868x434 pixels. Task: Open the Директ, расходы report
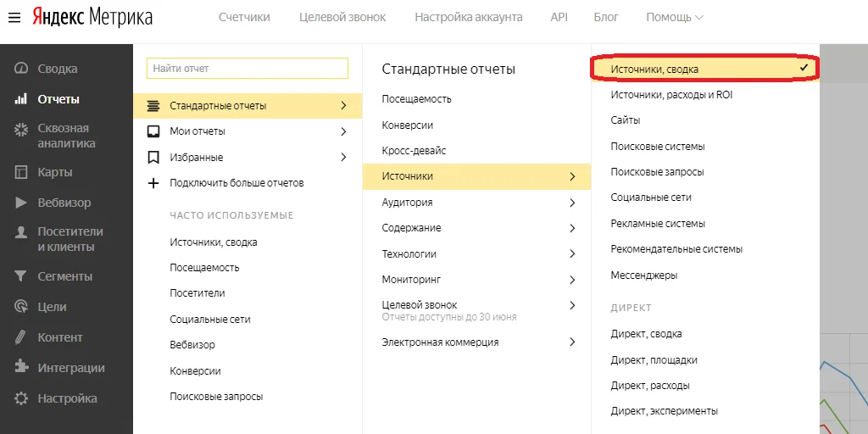[650, 386]
